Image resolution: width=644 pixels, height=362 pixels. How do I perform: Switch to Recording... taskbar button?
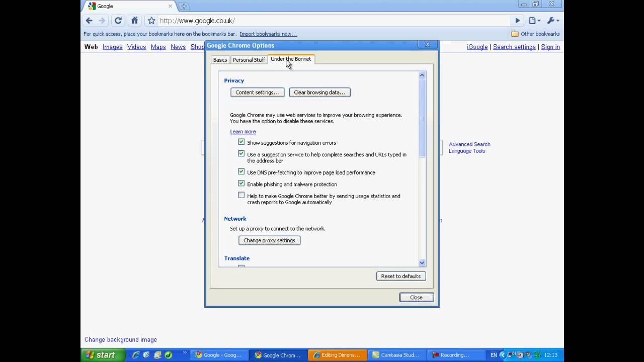(x=455, y=355)
